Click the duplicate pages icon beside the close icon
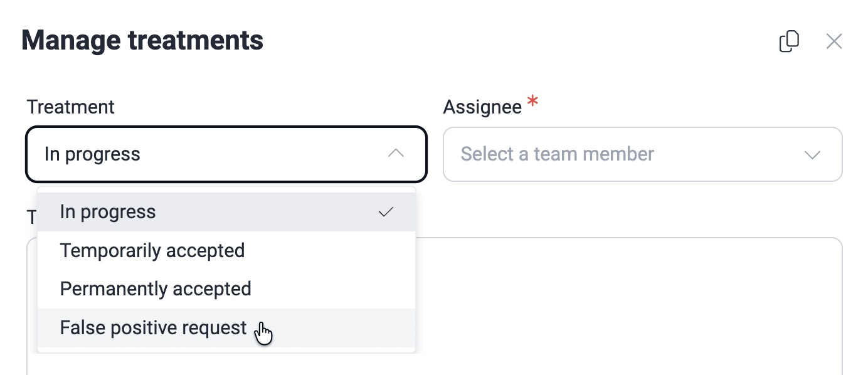This screenshot has height=375, width=868. click(789, 41)
